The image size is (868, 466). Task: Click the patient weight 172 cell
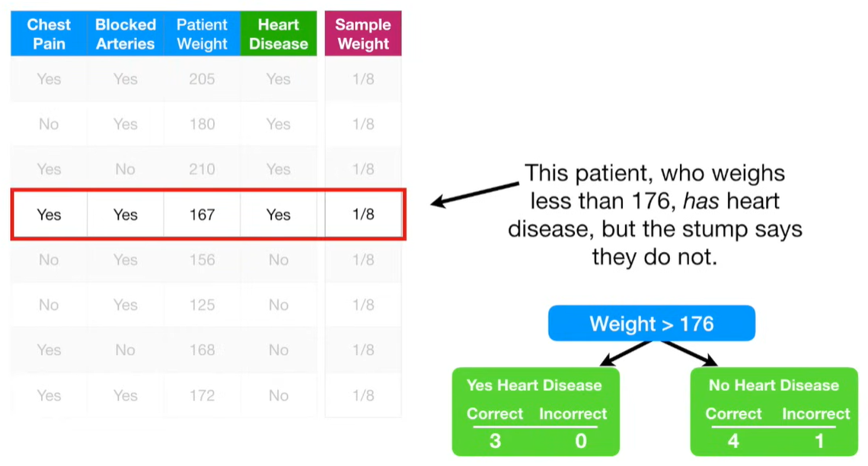click(x=202, y=395)
